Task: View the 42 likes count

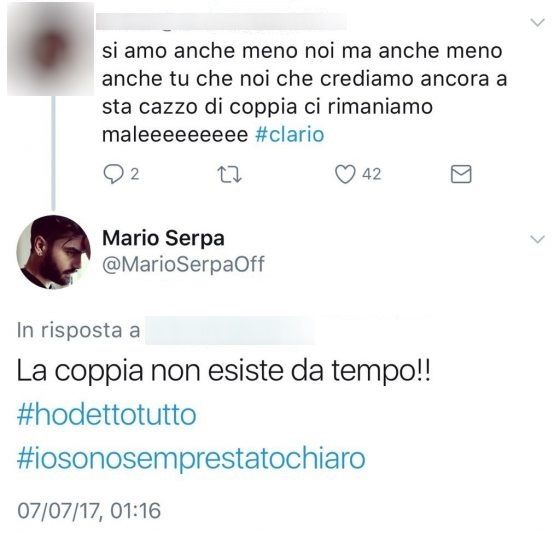Action: (371, 174)
